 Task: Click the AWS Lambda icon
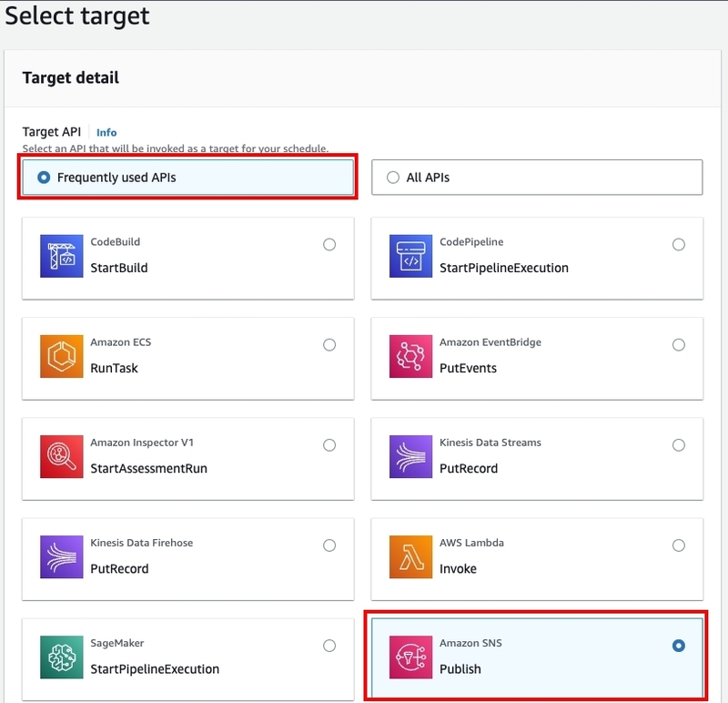[411, 556]
